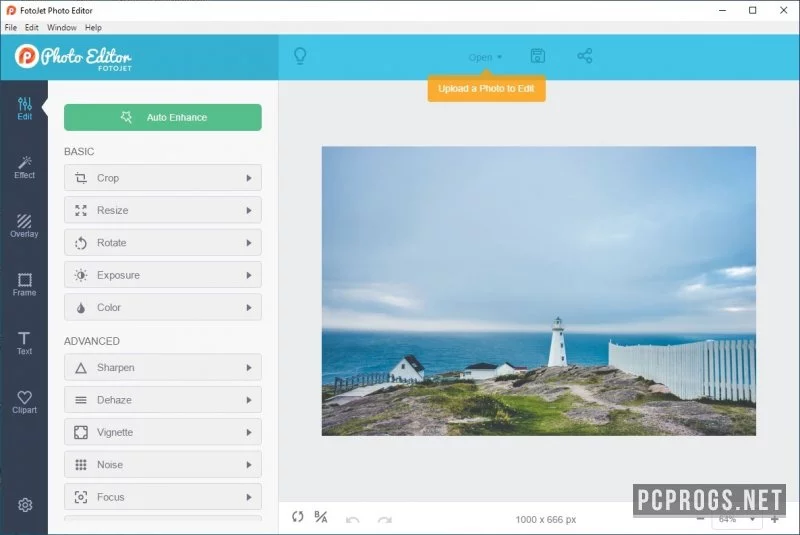Open the Edit tab in sidebar

[24, 109]
